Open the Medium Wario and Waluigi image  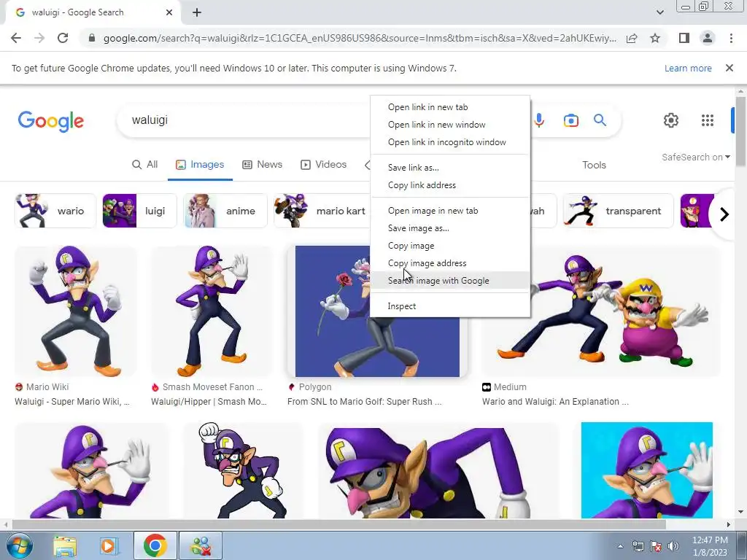(x=600, y=311)
